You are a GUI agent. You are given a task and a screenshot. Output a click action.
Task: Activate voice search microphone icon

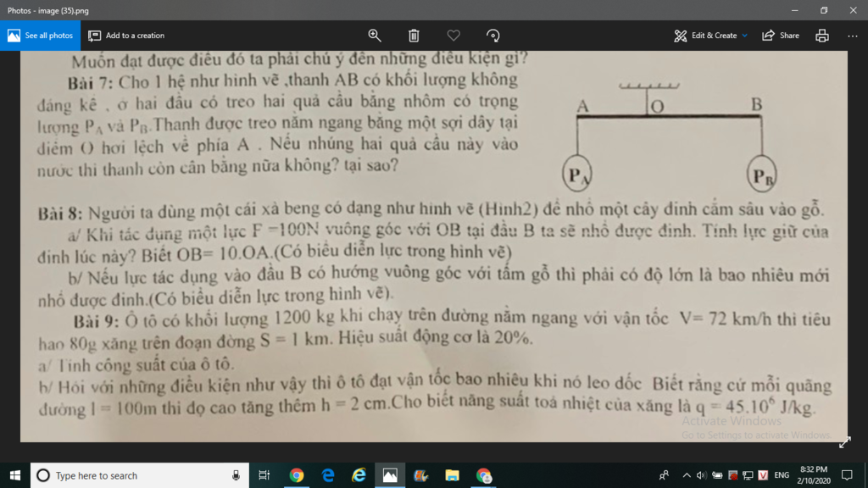point(236,475)
